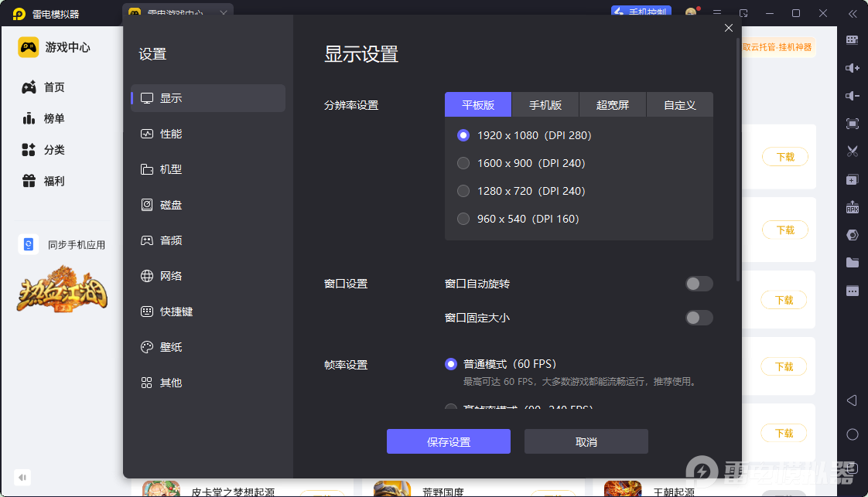Enable the 窗口固定大小 toggle
This screenshot has height=497, width=868.
tap(699, 318)
